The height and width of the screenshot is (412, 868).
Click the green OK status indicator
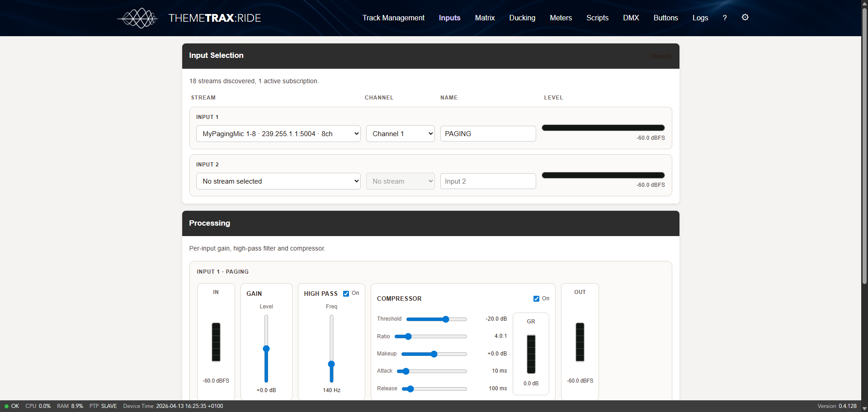click(x=12, y=406)
